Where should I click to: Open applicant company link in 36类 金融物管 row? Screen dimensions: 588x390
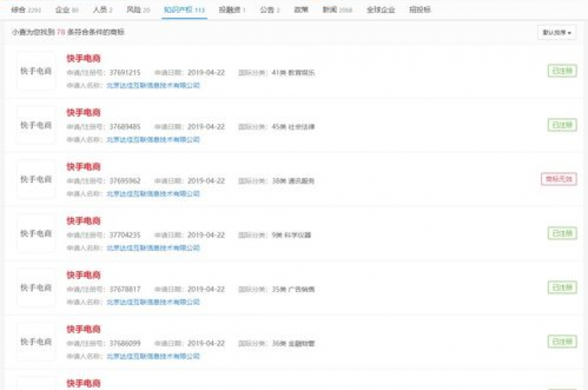point(153,356)
